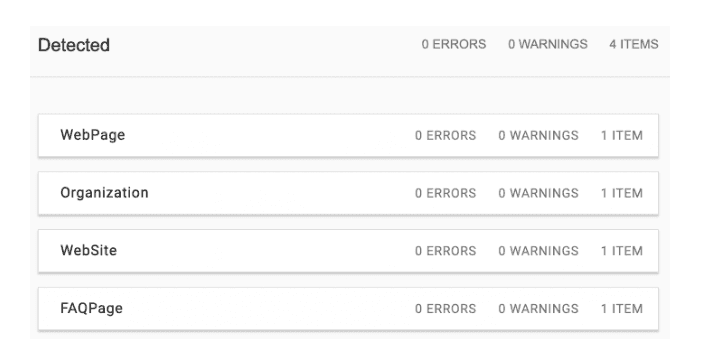This screenshot has height=362, width=716.
Task: Click 1 ITEM in the Organization row
Action: coord(622,194)
